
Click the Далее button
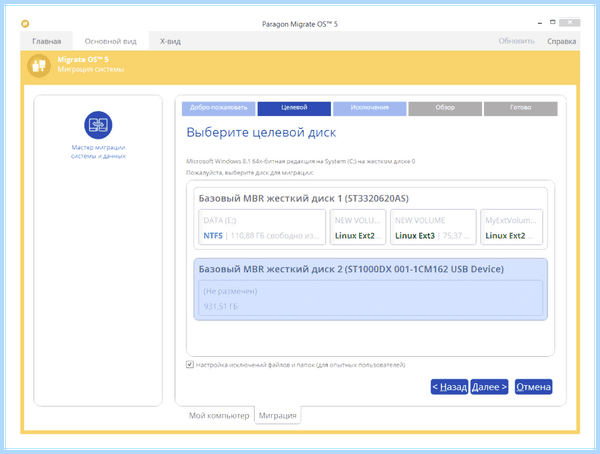pos(489,387)
